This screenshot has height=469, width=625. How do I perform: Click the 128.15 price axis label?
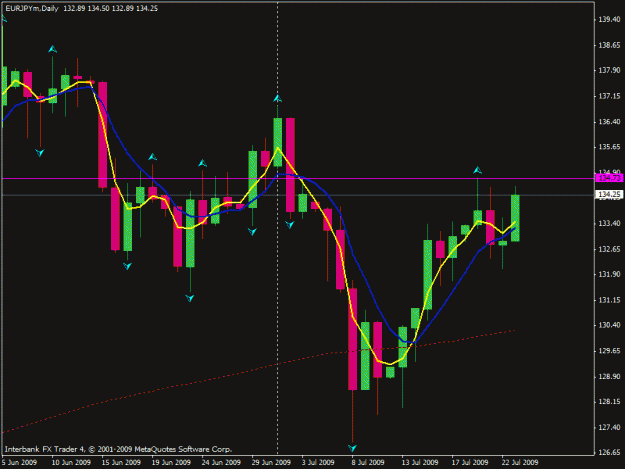(609, 402)
